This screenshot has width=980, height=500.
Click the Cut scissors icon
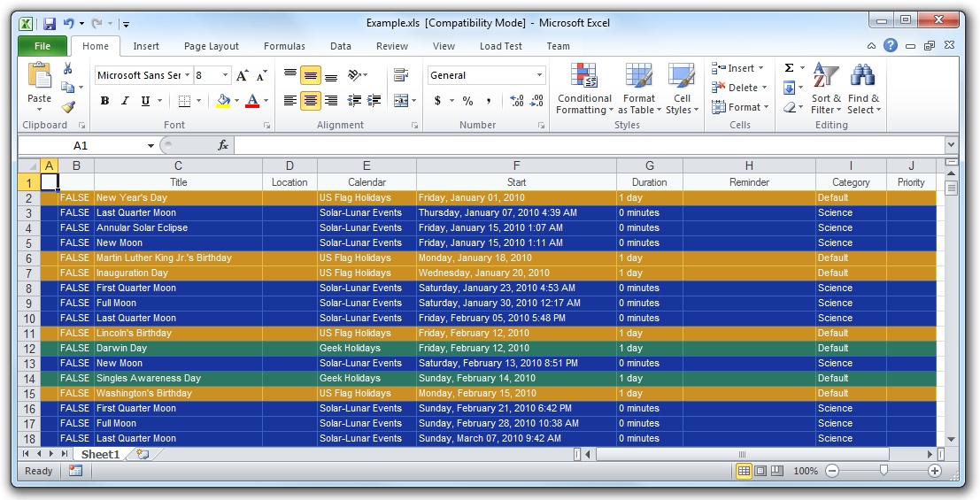point(67,68)
